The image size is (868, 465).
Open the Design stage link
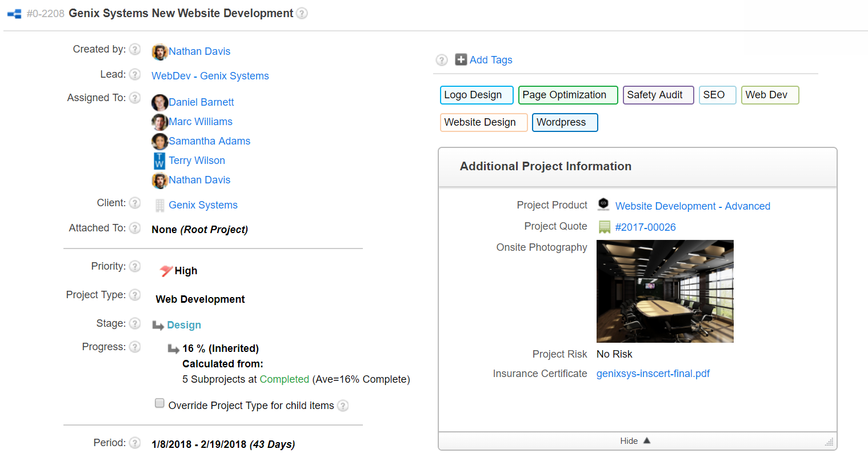[183, 325]
